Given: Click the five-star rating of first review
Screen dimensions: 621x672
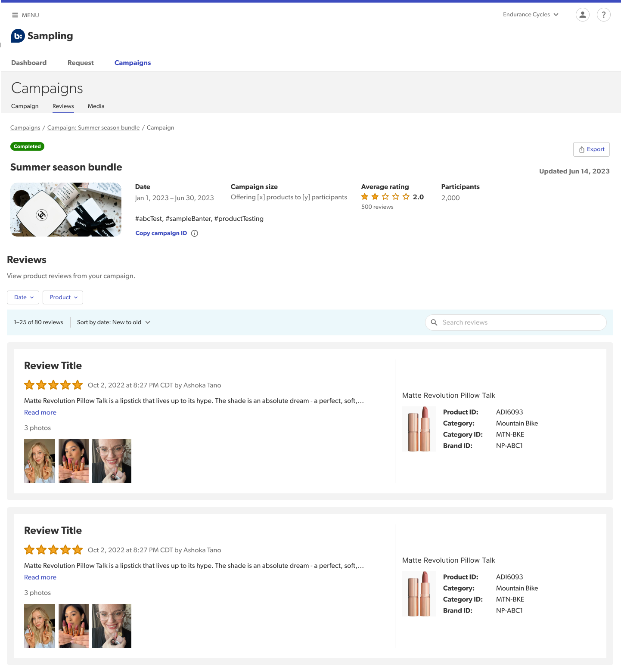Looking at the screenshot, I should 53,385.
